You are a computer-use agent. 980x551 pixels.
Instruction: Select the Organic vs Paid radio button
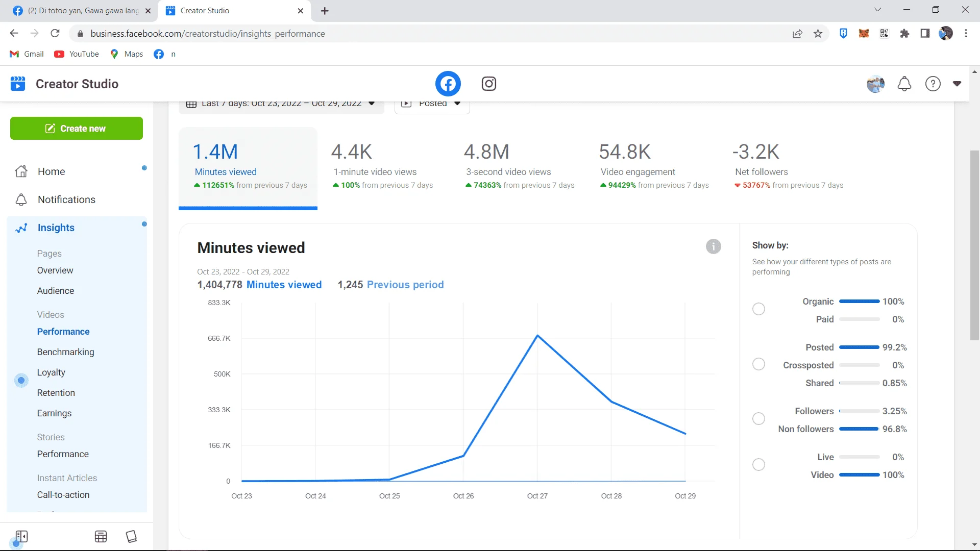758,309
